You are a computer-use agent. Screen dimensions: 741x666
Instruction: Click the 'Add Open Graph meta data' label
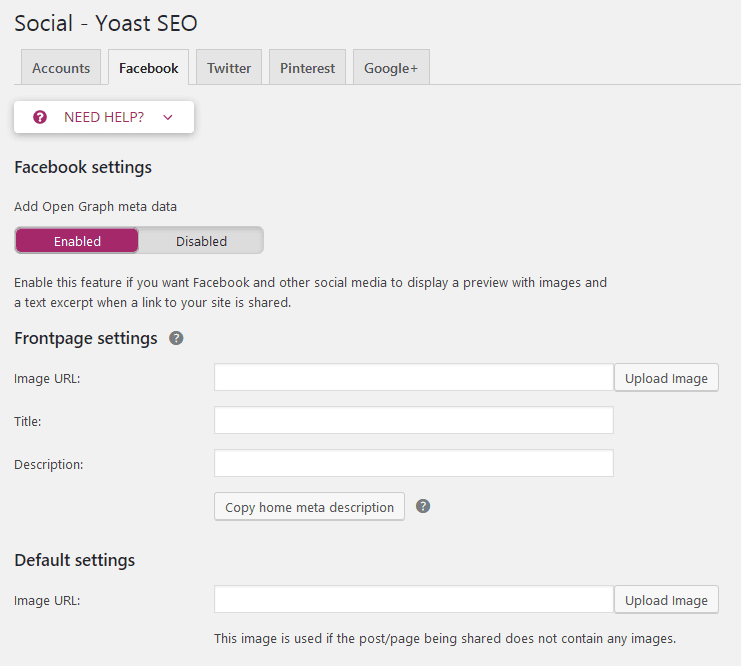[95, 207]
